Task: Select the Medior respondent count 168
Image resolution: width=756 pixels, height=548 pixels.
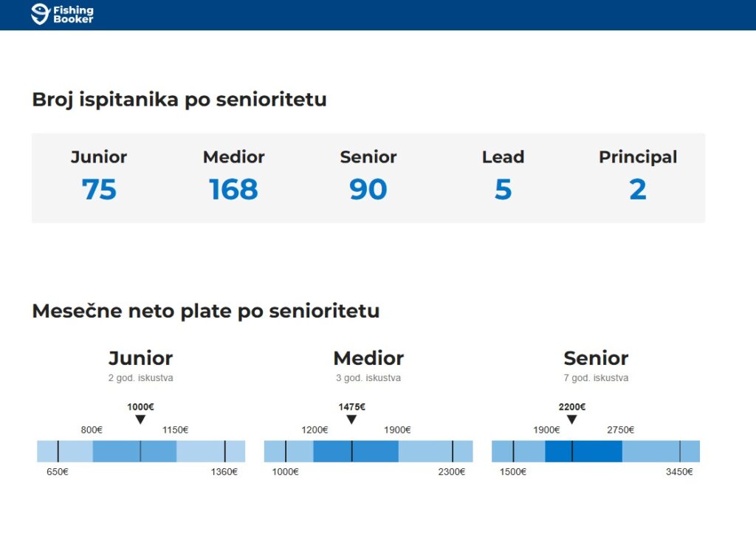Action: 233,190
